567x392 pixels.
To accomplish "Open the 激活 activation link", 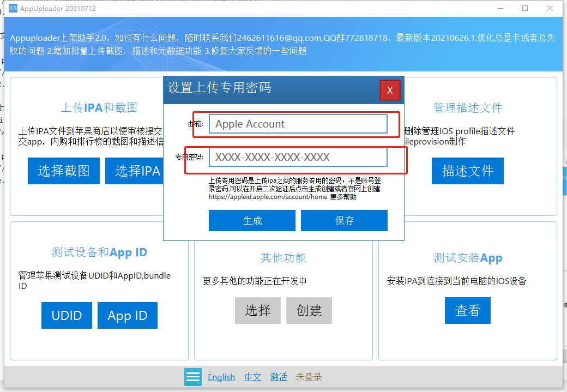I will [x=279, y=377].
